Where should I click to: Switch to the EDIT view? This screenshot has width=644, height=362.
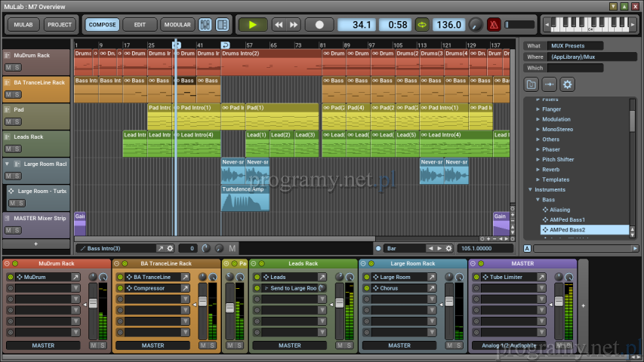135,25
